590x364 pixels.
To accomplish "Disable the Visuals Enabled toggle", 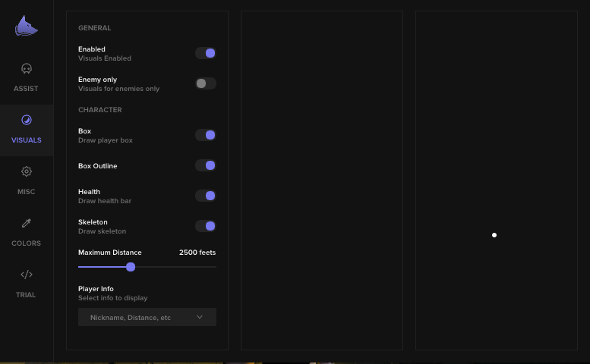I will (x=206, y=53).
